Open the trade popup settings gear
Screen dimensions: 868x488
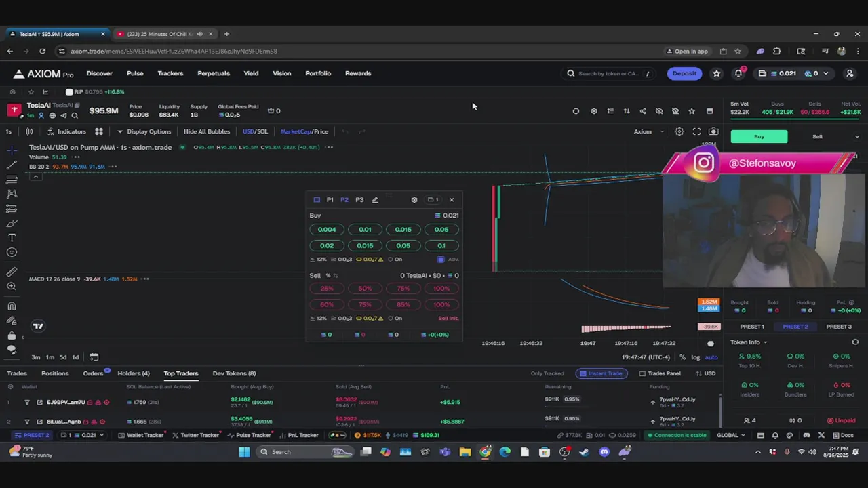[x=414, y=200]
